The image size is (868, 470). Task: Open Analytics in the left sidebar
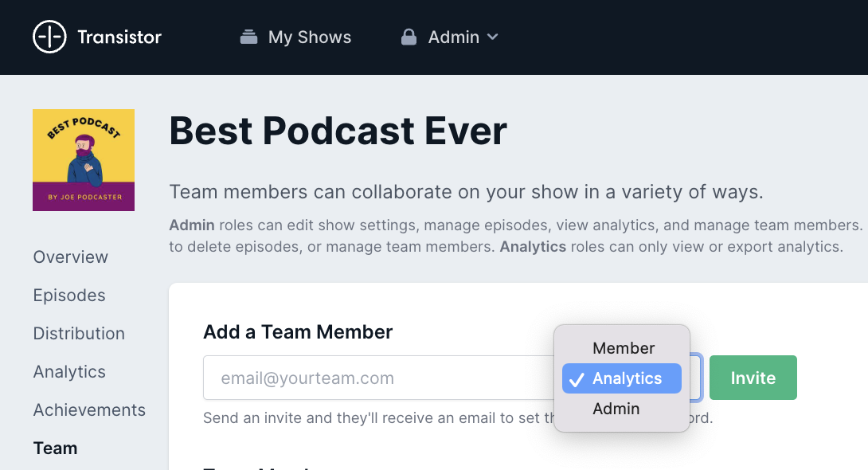pos(69,372)
